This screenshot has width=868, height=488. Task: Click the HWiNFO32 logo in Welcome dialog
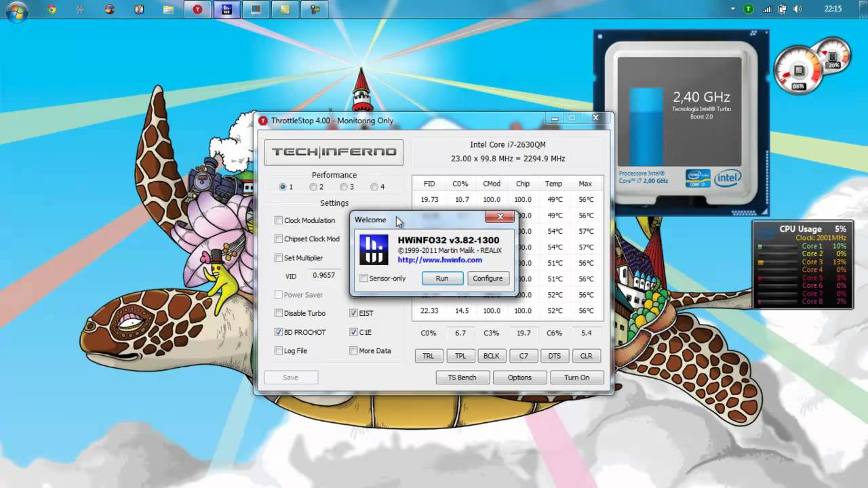(x=374, y=249)
